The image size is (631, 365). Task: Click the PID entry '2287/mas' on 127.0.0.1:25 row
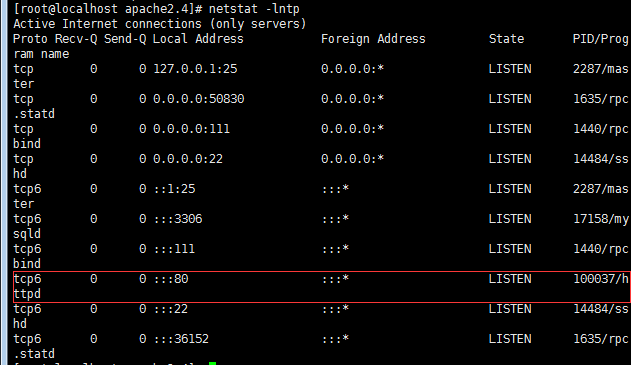[x=600, y=69]
